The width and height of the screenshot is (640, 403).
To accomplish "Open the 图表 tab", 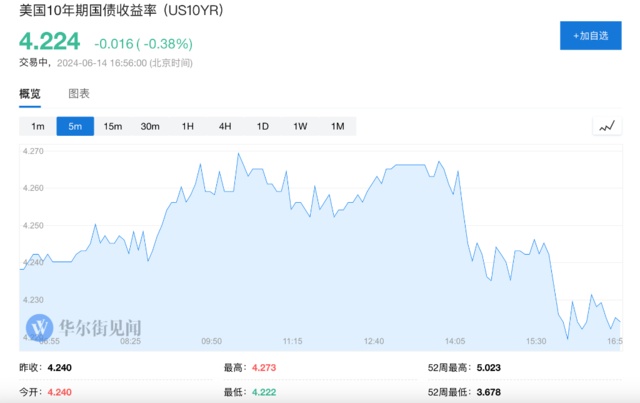I will tap(79, 94).
